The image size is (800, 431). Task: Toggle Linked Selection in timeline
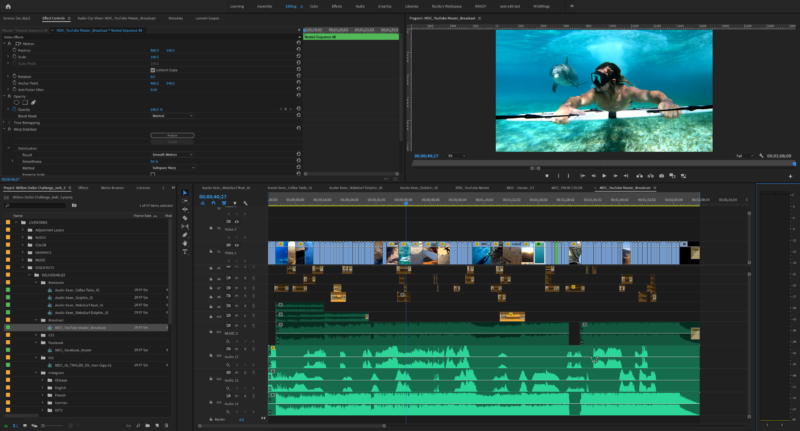[x=224, y=203]
